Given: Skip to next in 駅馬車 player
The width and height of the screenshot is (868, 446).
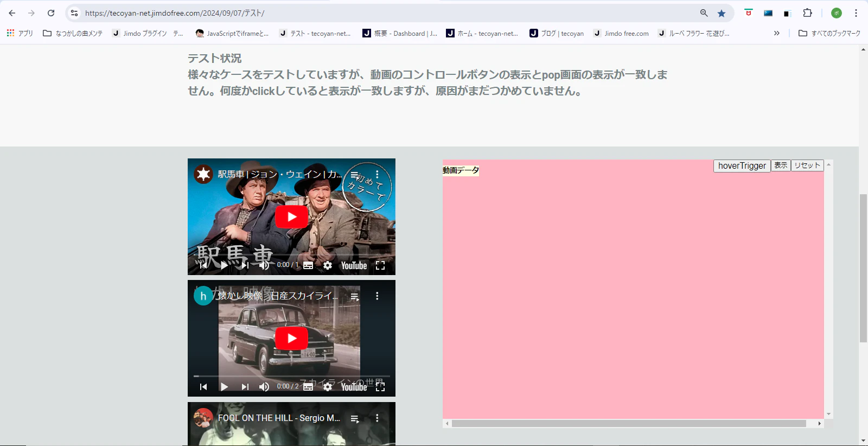Looking at the screenshot, I should tap(245, 265).
